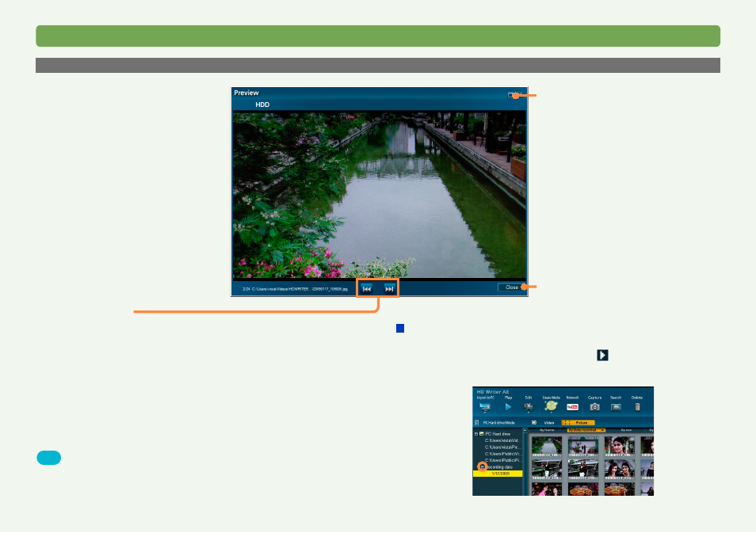Click the blue Play icon in HD Writer
Viewport: 756px width, 533px height.
pyautogui.click(x=508, y=407)
